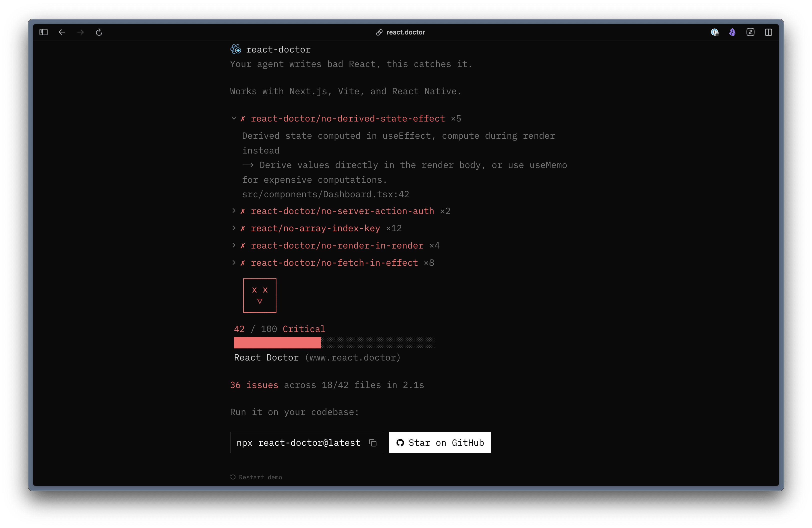Click the restart arrow icon beside Restart demo
Image resolution: width=812 pixels, height=528 pixels.
point(233,477)
